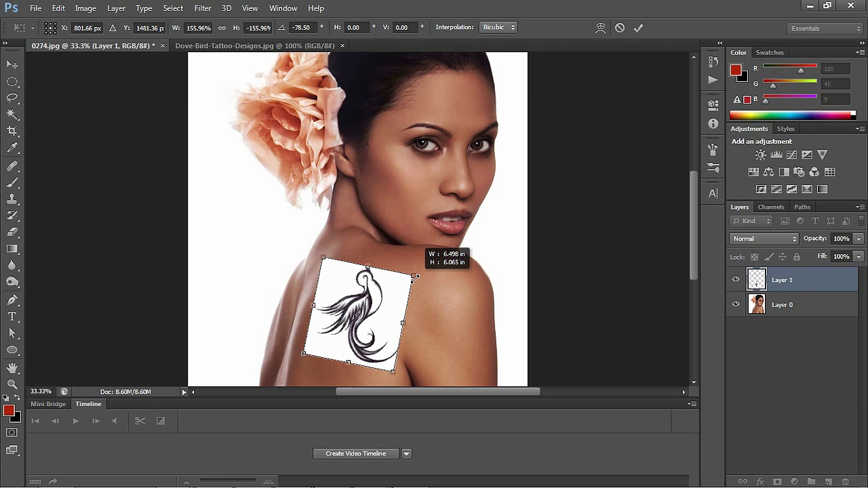The image size is (868, 488).
Task: Open the Normal blend mode dropdown
Action: [x=764, y=239]
